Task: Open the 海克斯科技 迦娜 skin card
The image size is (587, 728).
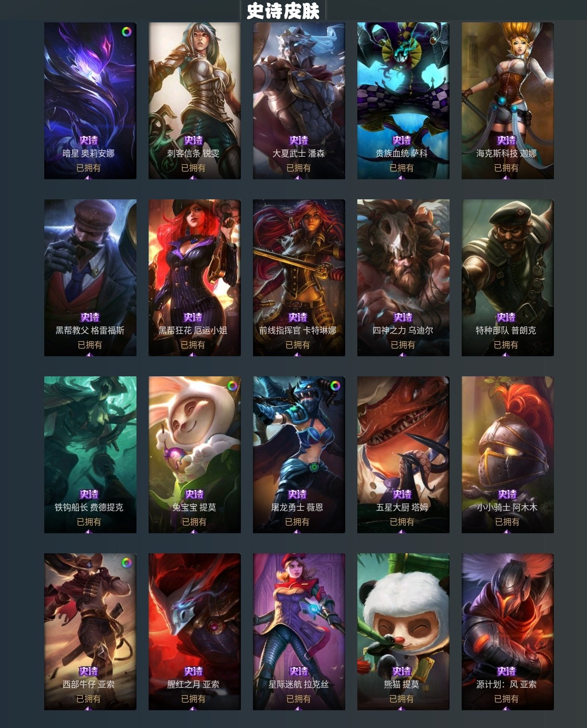Action: click(508, 101)
